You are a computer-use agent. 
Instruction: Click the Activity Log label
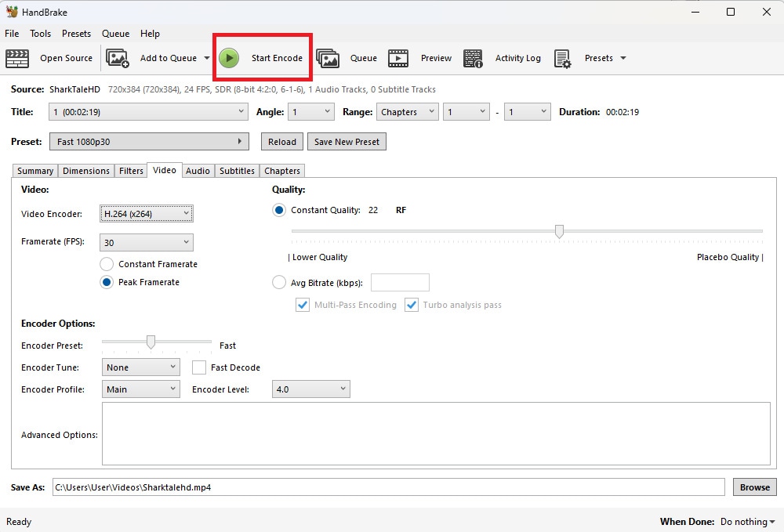point(518,58)
